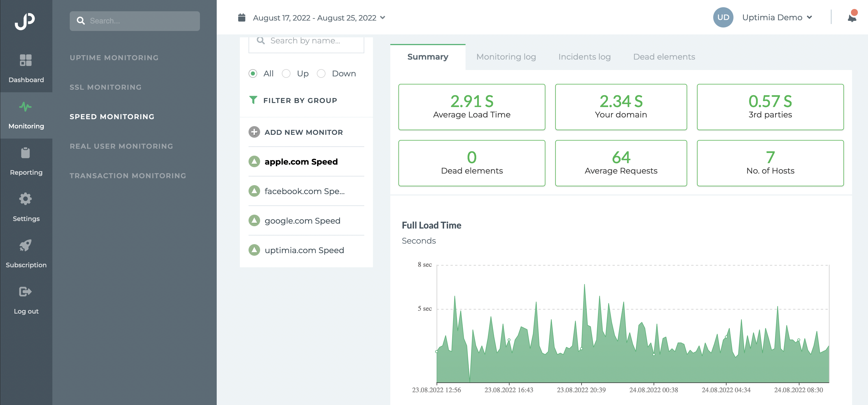Click chart marker at 24.08.2022 00:38
The image size is (868, 405).
point(654,354)
